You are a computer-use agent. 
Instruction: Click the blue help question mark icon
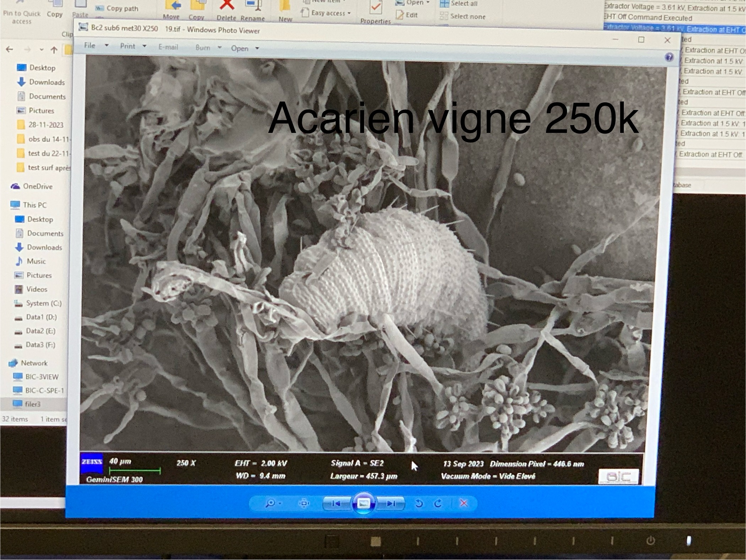click(669, 57)
